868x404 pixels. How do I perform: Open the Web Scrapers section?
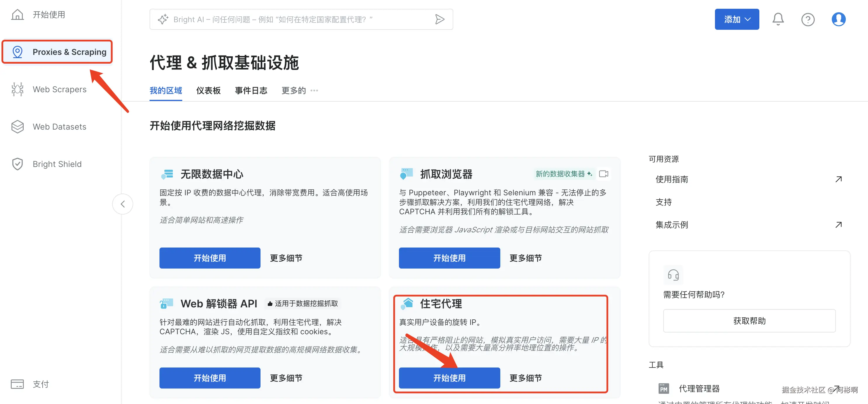59,89
